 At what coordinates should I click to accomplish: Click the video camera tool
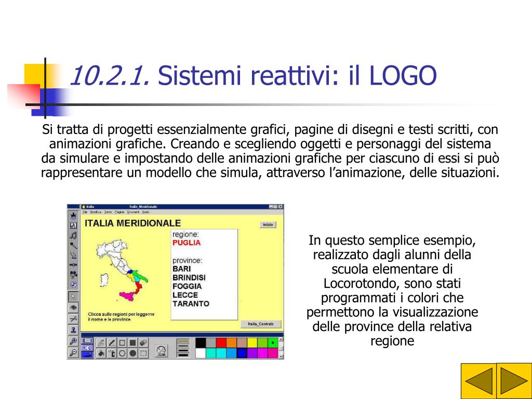point(73,274)
